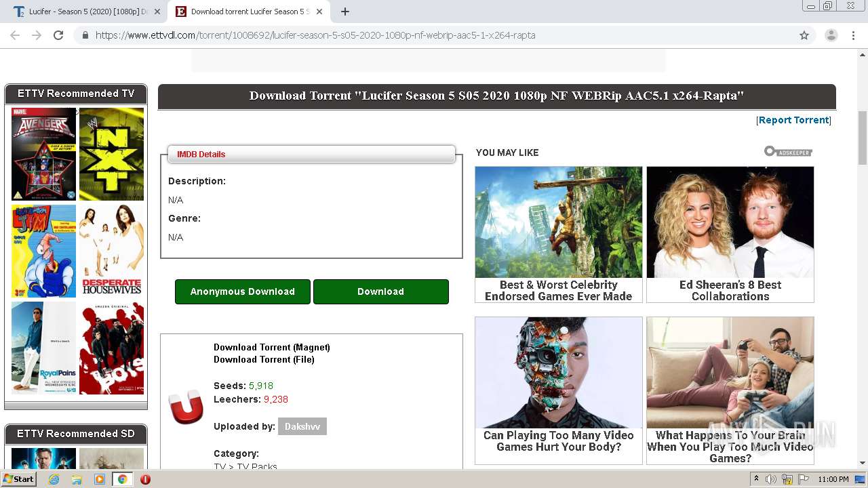
Task: Go forward with the forward arrow
Action: (37, 35)
